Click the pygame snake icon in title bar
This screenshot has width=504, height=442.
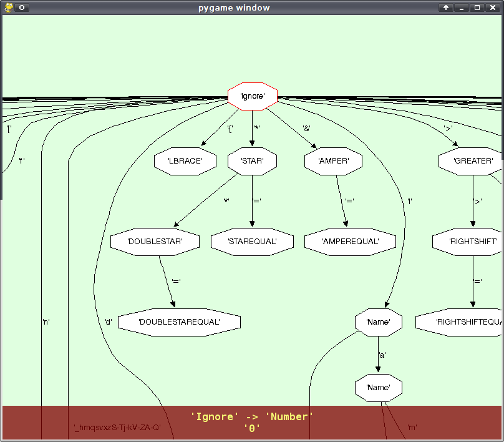9,7
